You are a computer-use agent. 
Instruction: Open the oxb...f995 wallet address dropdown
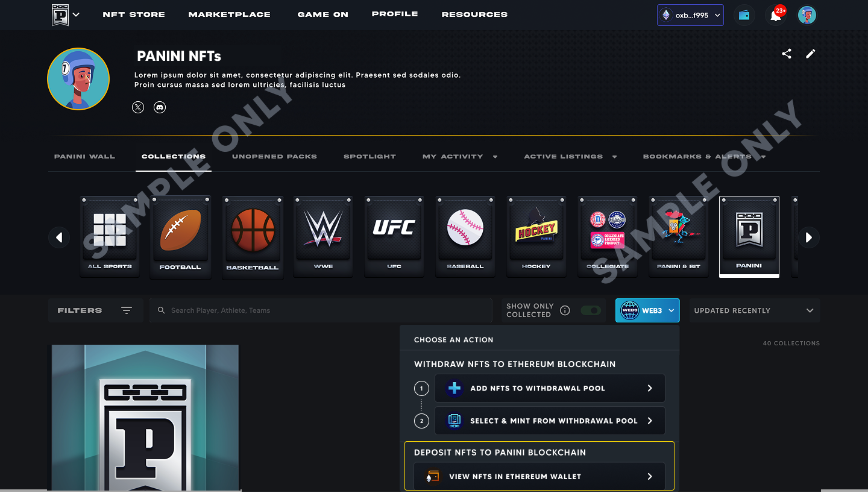pyautogui.click(x=690, y=15)
